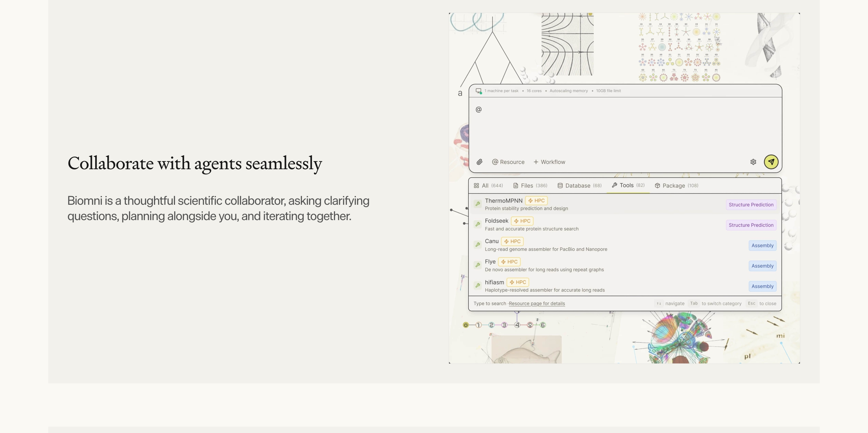Click the machine monitor status icon
Screen dimensions: 868x433
click(x=479, y=91)
